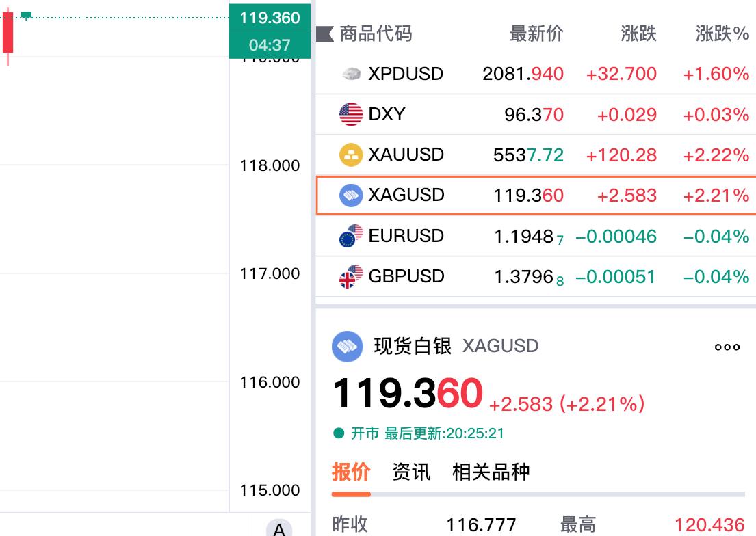Screen dimensions: 756x536
Task: Click the 119.360 price tag on the chart
Action: pos(269,18)
